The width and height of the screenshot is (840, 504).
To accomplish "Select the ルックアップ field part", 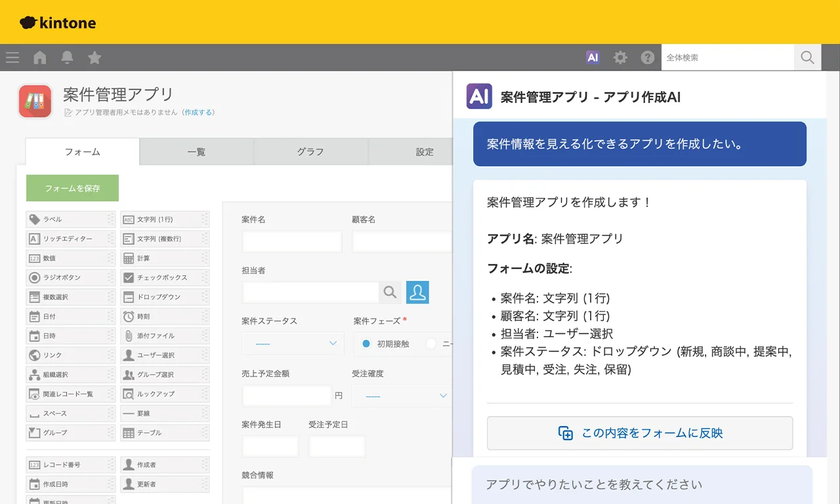I will (165, 394).
